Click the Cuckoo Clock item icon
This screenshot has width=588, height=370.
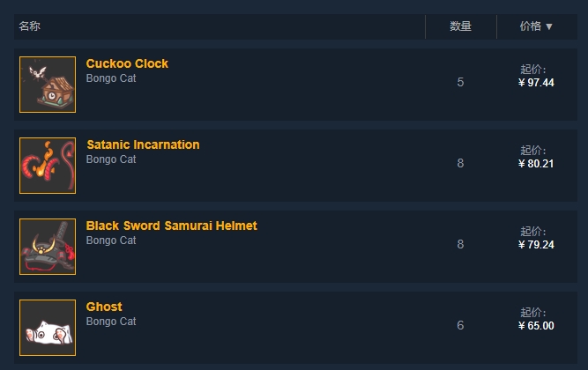[48, 85]
